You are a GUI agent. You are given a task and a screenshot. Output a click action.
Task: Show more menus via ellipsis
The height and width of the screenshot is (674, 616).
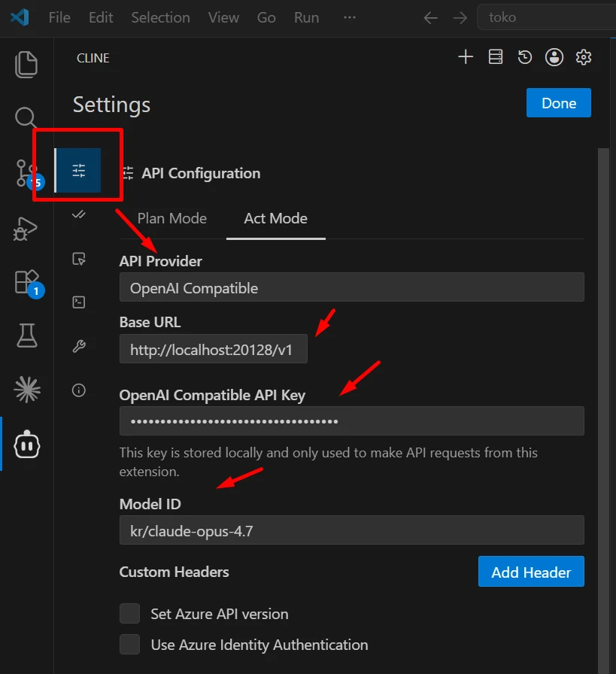350,17
